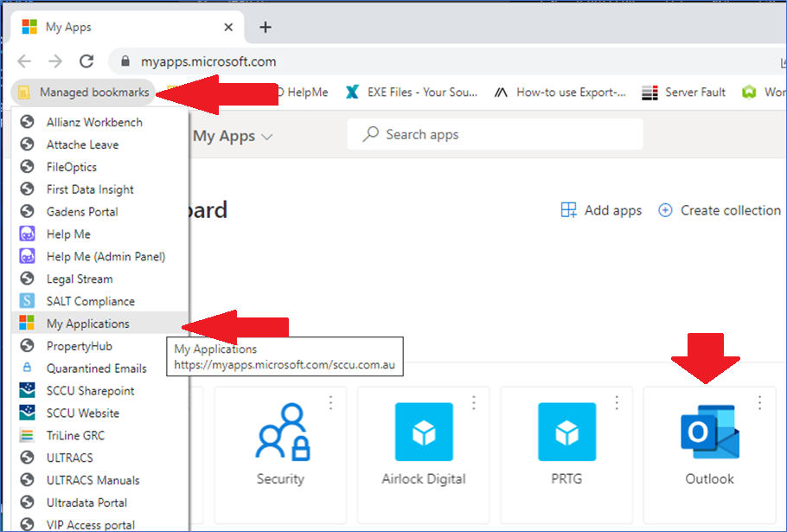The width and height of the screenshot is (787, 532).
Task: Open First Data Insight bookmark
Action: click(99, 189)
